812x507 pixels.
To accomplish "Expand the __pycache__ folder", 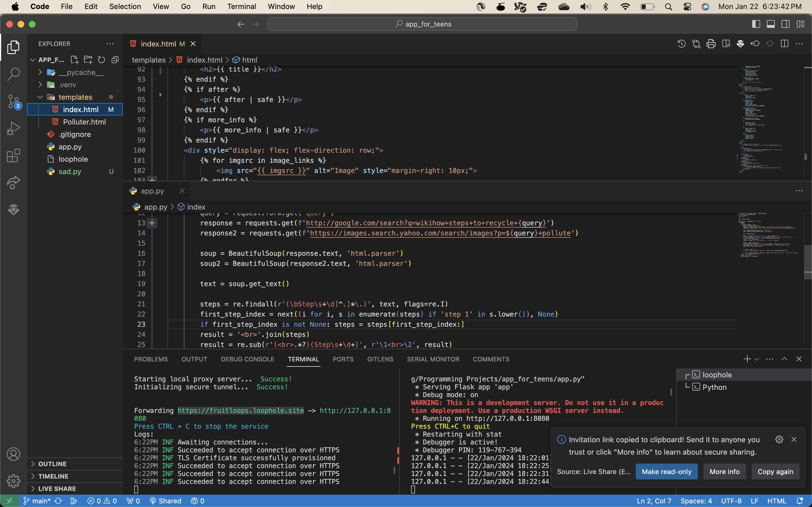I will point(40,72).
